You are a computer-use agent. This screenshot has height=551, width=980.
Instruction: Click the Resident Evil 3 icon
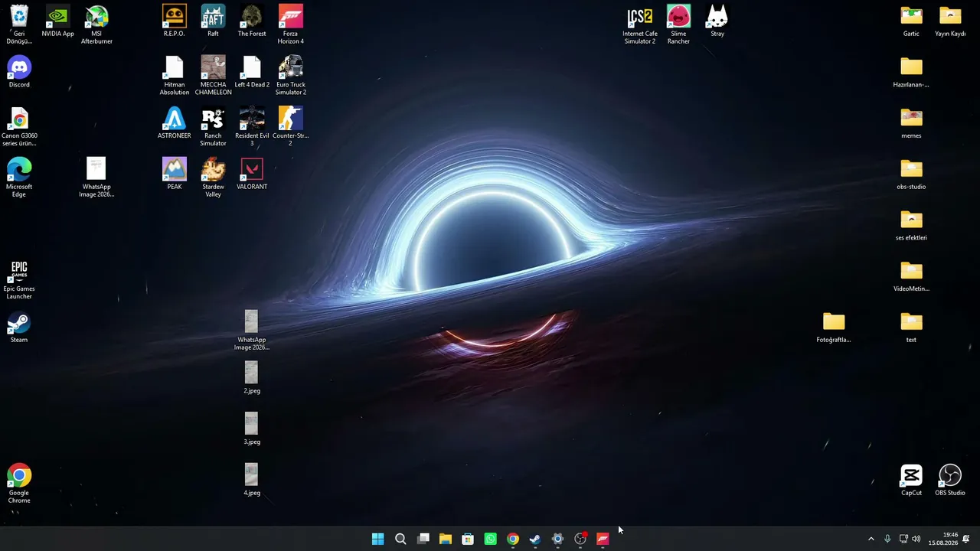coord(252,126)
